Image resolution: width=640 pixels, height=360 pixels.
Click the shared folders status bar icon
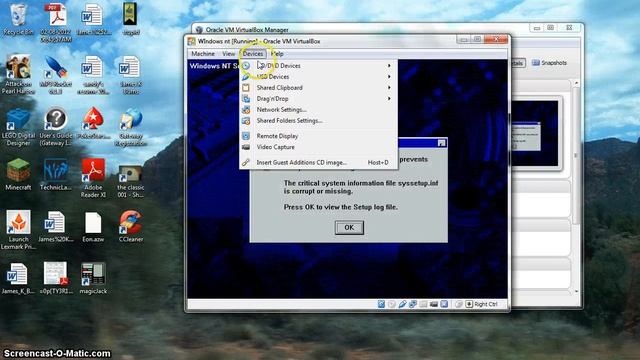tap(424, 304)
